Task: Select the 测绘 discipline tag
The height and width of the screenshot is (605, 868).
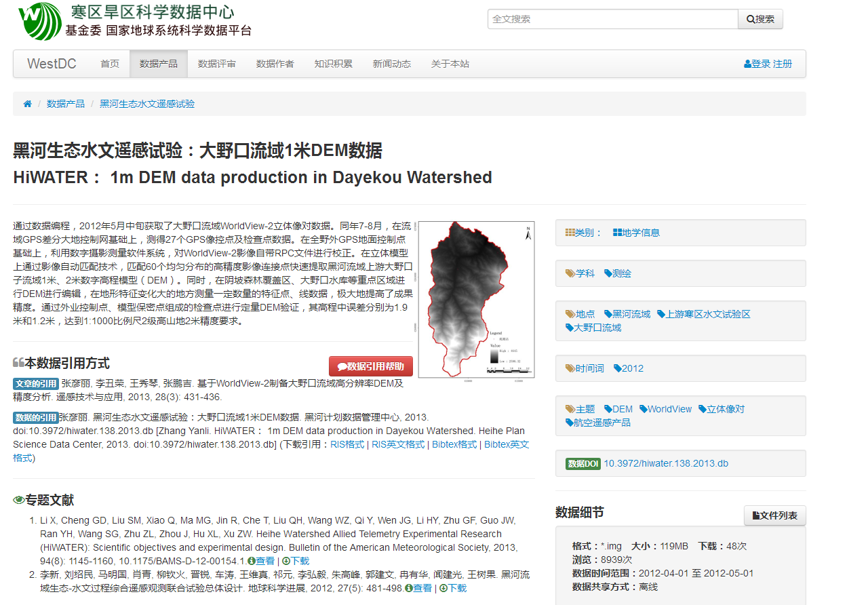Action: click(x=618, y=273)
